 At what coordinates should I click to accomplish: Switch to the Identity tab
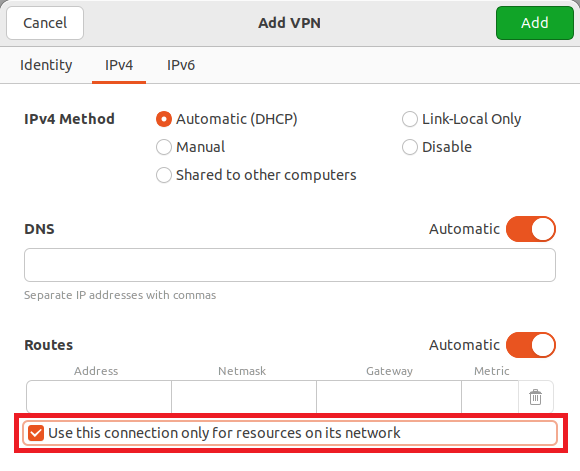[46, 65]
